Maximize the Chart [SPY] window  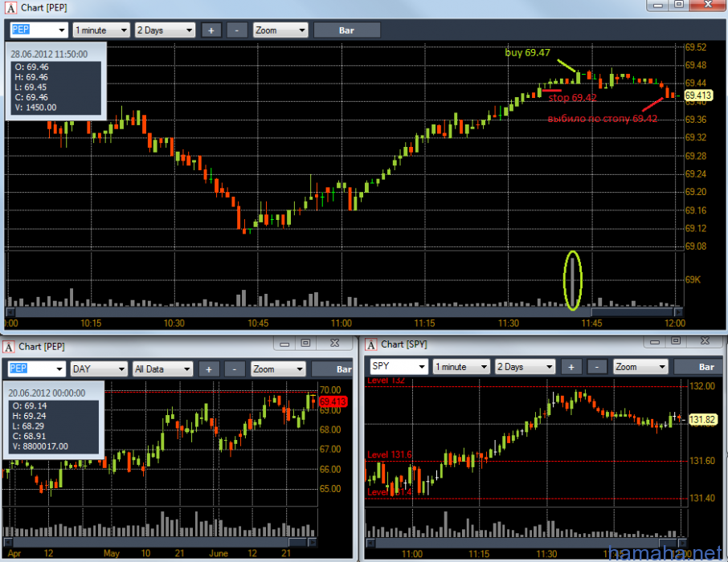(x=676, y=341)
